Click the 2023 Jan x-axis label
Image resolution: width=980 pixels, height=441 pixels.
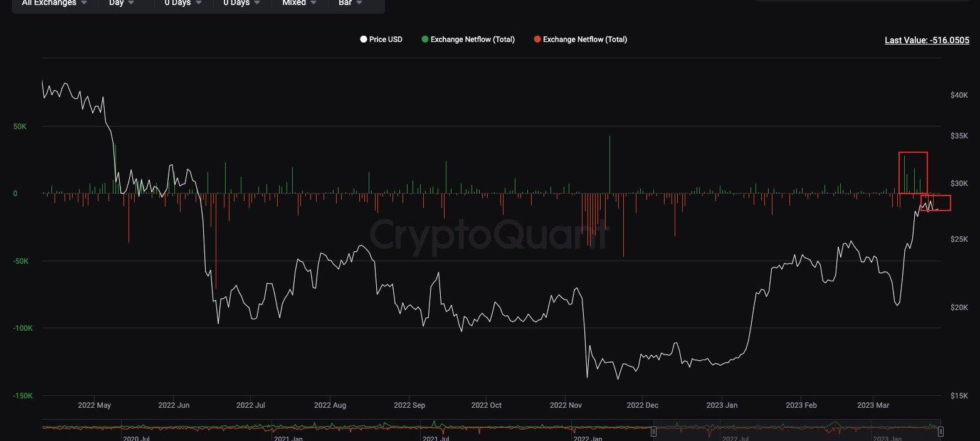click(722, 405)
